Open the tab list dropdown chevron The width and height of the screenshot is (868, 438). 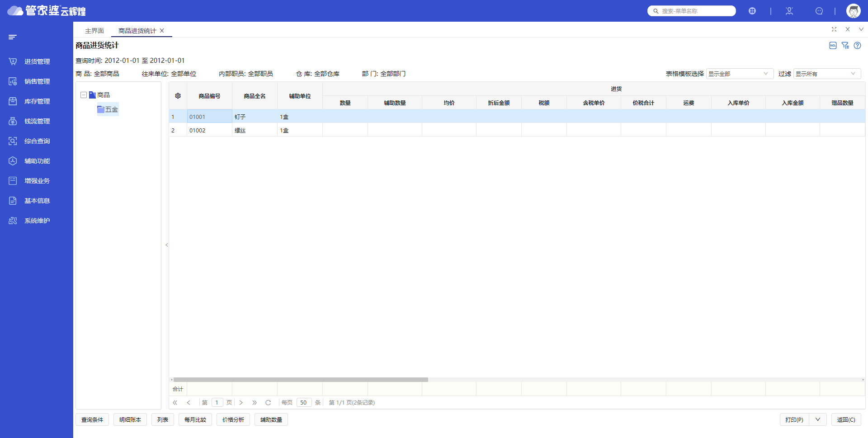pyautogui.click(x=861, y=29)
